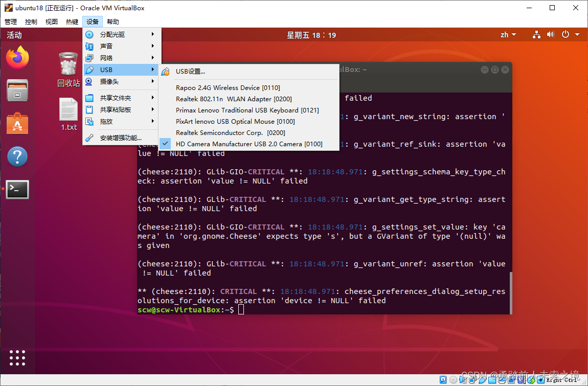Click the mouse integration status icon
588x386 pixels.
click(531, 380)
